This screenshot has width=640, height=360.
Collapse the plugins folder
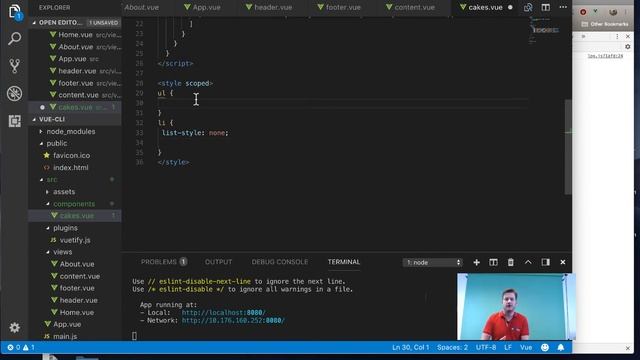click(65, 228)
